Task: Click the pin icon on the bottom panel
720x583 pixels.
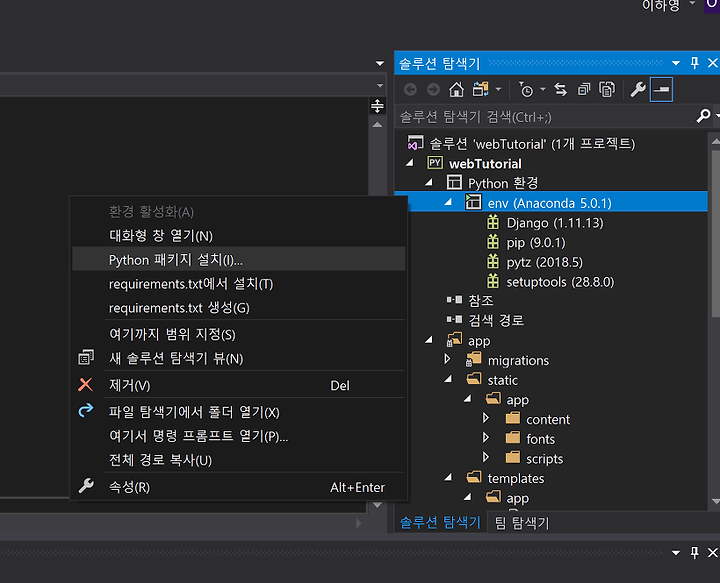Action: tap(695, 553)
